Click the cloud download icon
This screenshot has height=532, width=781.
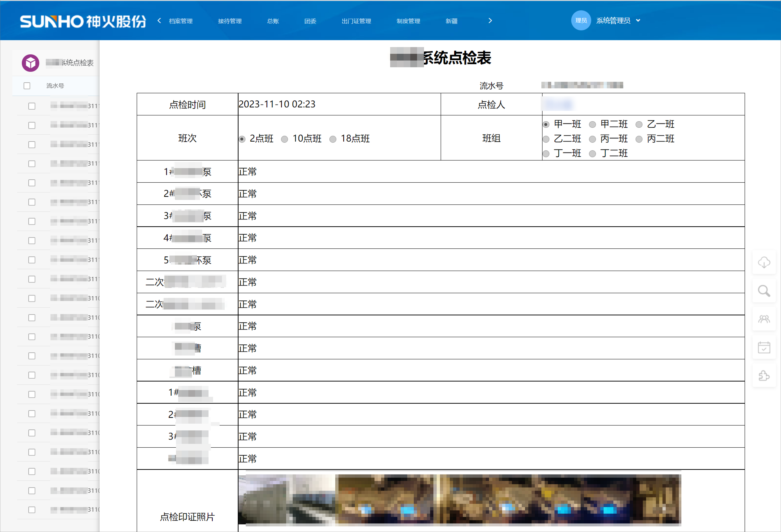pos(764,262)
